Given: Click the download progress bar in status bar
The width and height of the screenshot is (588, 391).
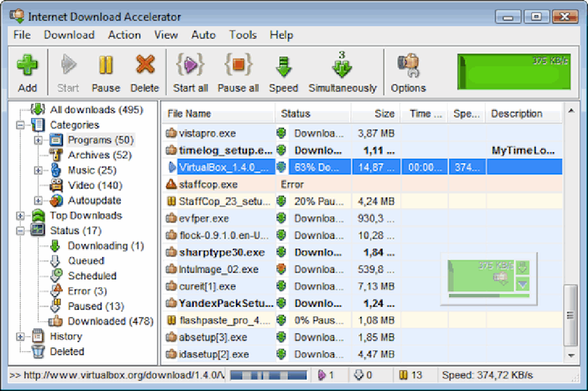Looking at the screenshot, I should click(268, 375).
